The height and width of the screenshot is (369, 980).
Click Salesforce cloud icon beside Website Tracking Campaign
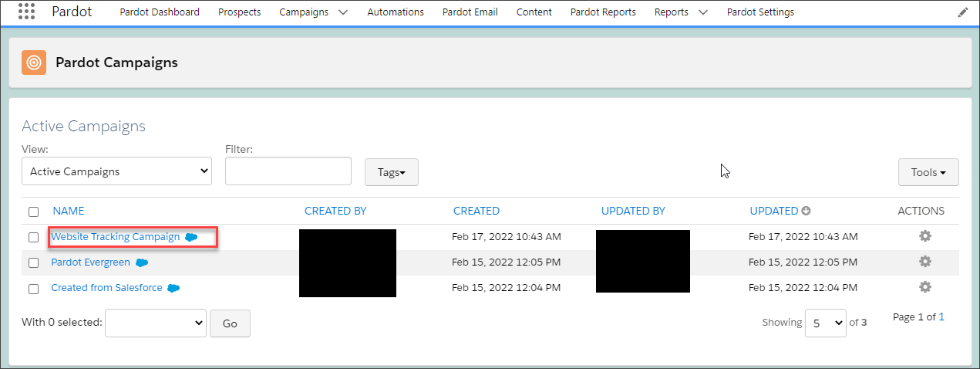(191, 237)
